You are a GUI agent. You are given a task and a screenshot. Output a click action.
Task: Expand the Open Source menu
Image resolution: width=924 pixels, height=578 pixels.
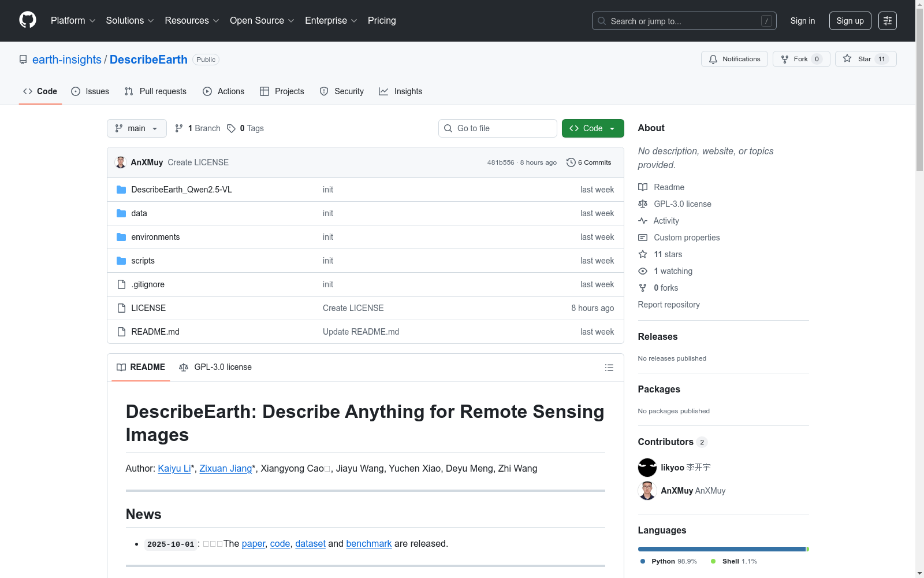coord(262,21)
